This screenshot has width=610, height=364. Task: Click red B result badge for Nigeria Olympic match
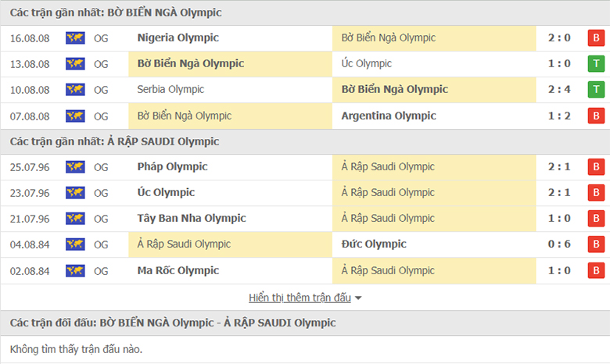(596, 38)
